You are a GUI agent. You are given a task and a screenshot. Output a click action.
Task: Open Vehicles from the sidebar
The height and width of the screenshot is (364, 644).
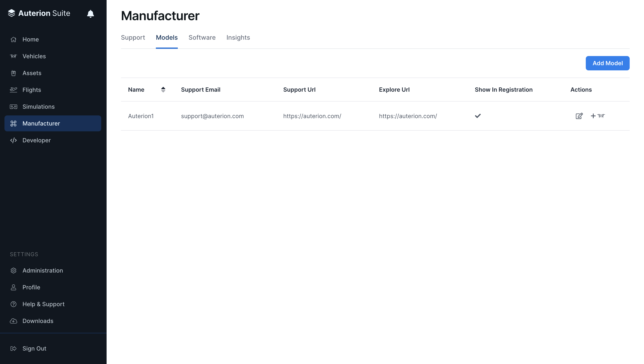coord(34,56)
